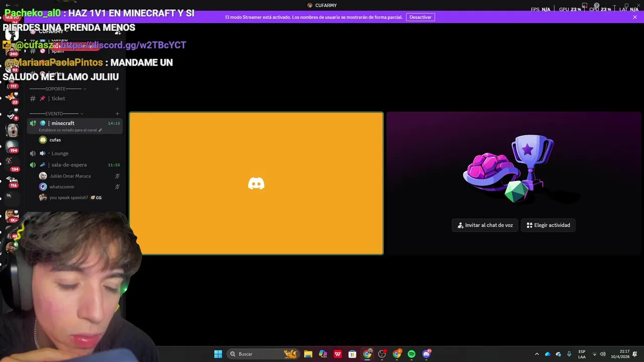The width and height of the screenshot is (644, 362).
Task: Click the Discord invite link in chat overlay
Action: (124, 45)
